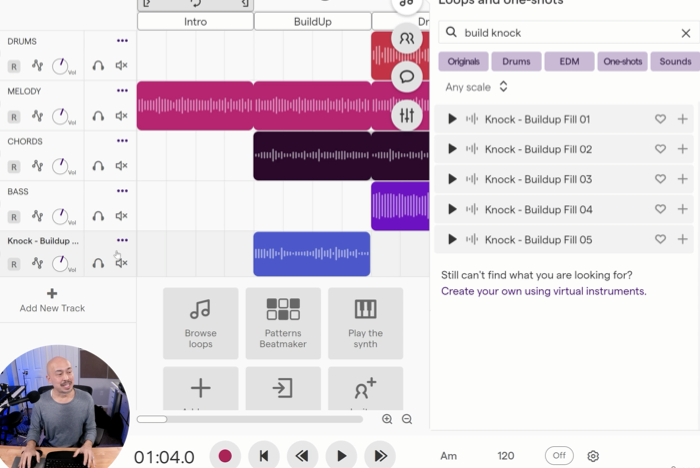The image size is (700, 468).
Task: Mute the BASS track
Action: [x=121, y=216]
